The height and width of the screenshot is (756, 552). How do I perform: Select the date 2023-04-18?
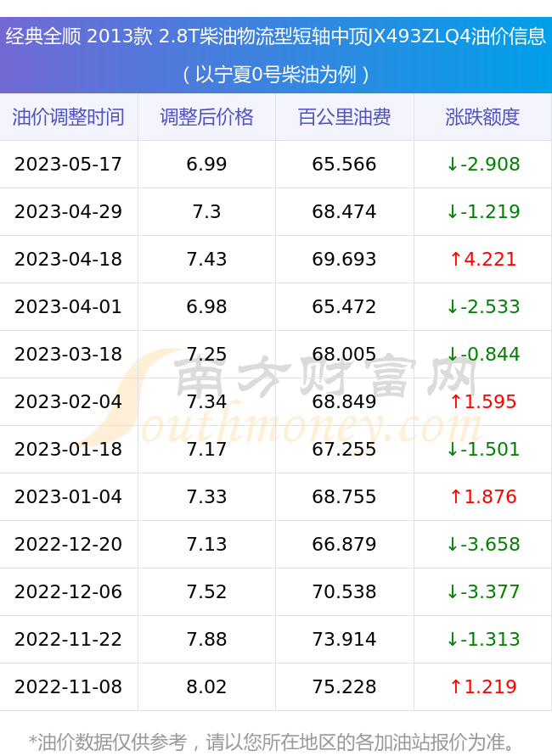tap(69, 259)
